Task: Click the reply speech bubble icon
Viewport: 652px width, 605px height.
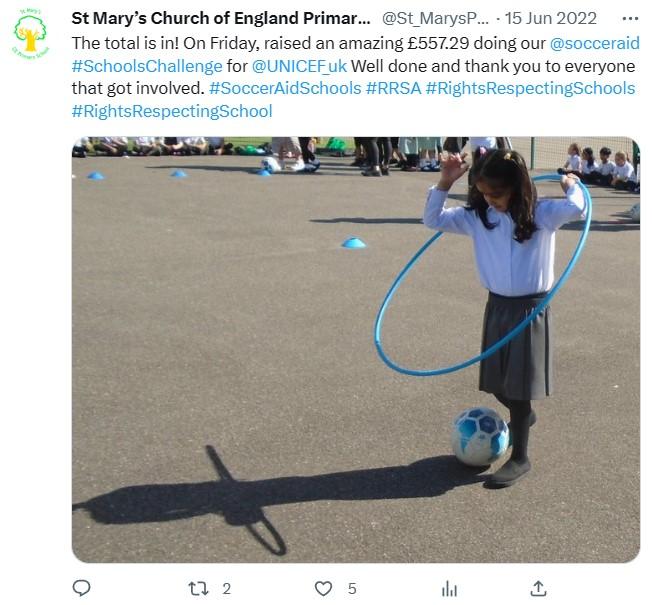Action: tap(82, 588)
